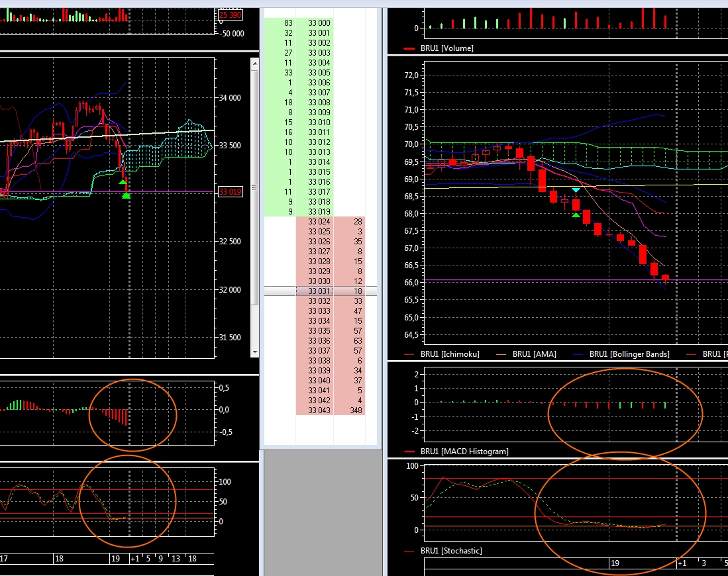Click the 33 024 best ask row
The width and height of the screenshot is (728, 576).
click(319, 222)
